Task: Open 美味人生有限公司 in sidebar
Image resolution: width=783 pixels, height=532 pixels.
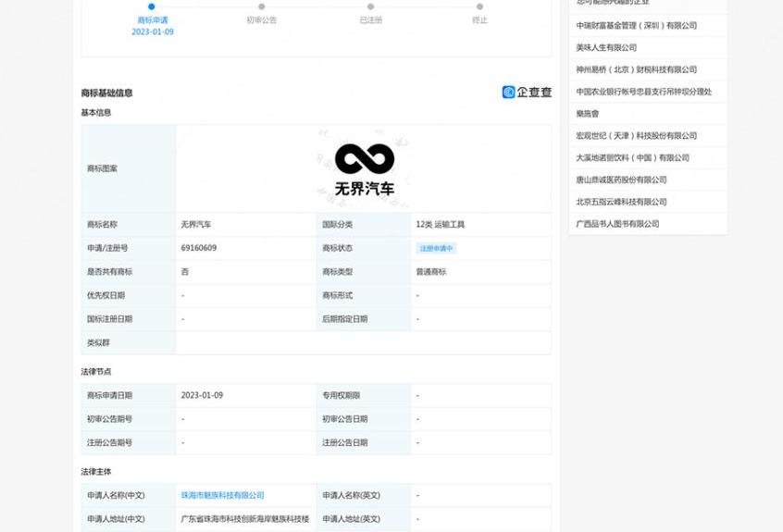Action: [606, 47]
